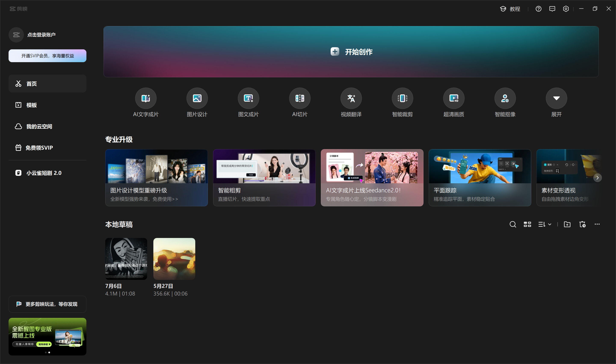The width and height of the screenshot is (616, 364).
Task: Open the draft recycle bin icon
Action: pyautogui.click(x=582, y=224)
